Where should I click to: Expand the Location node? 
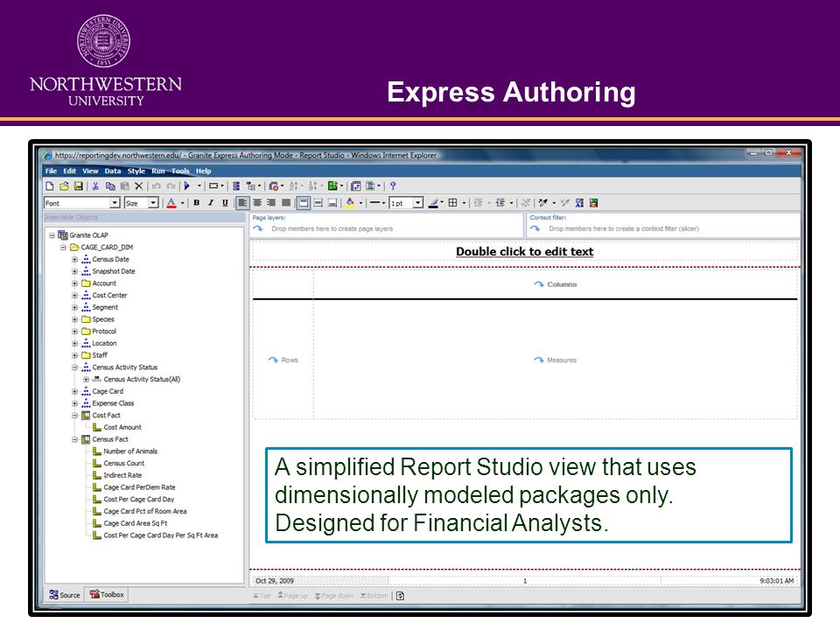75,343
